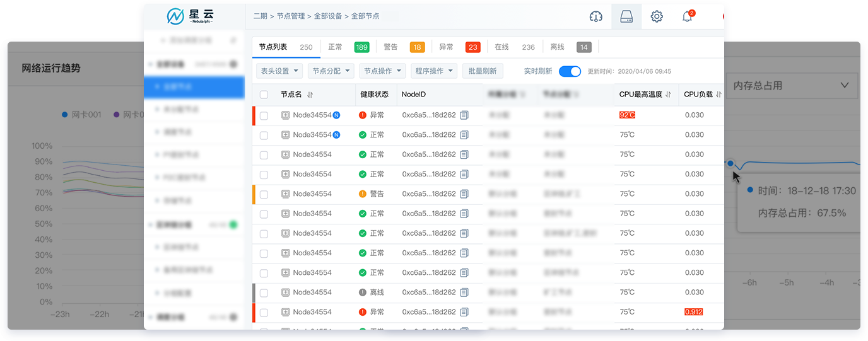Go to 二期 in the breadcrumb
Viewport: 868px width, 341px height.
(x=260, y=16)
